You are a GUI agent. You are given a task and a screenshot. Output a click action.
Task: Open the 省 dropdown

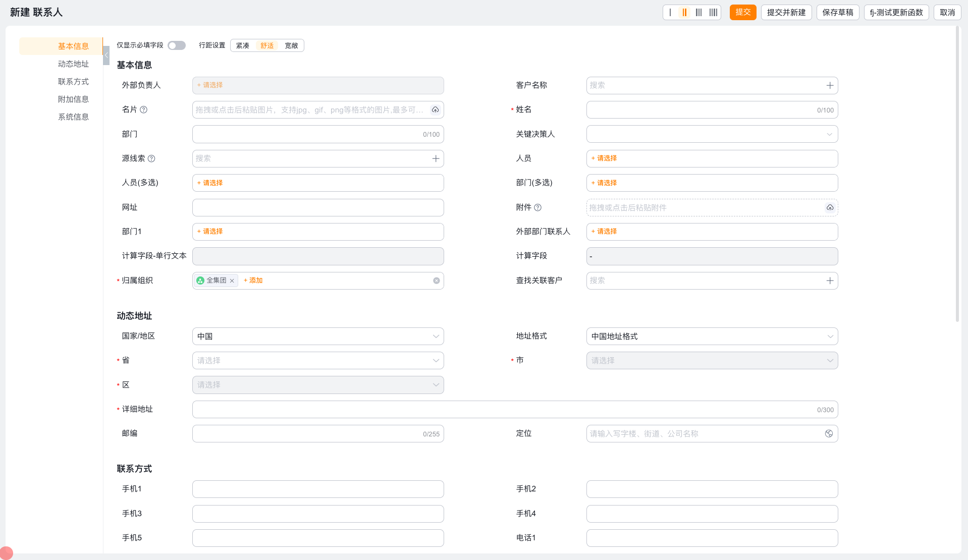(318, 361)
